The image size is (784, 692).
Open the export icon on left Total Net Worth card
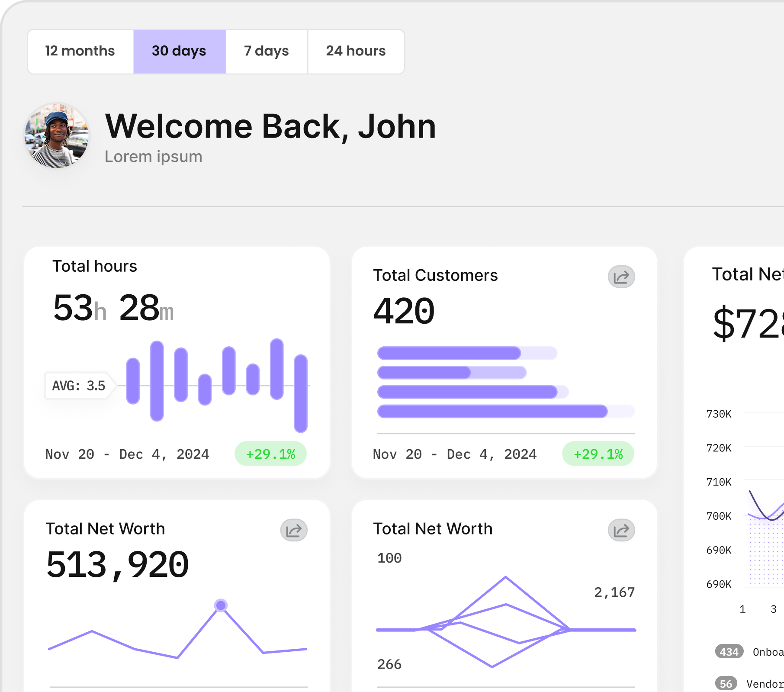tap(293, 530)
